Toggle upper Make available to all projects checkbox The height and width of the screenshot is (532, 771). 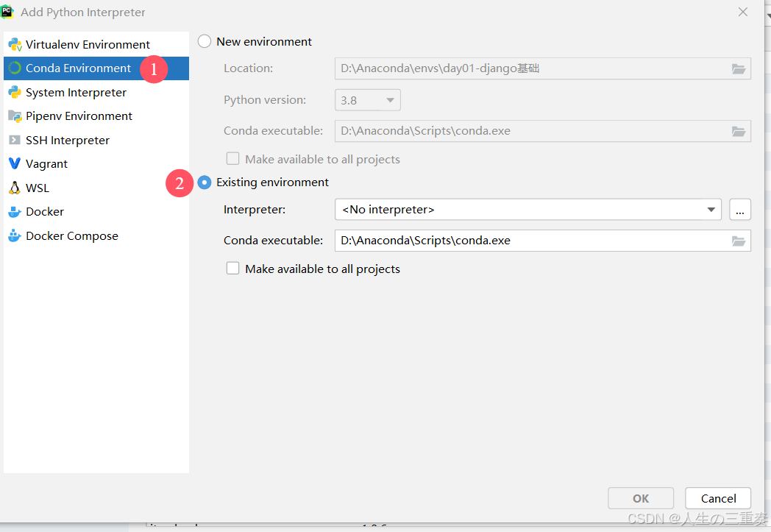pos(232,159)
